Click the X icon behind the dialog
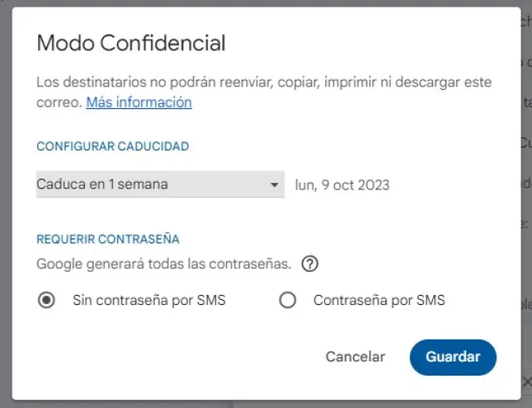532x408 pixels. (x=526, y=381)
